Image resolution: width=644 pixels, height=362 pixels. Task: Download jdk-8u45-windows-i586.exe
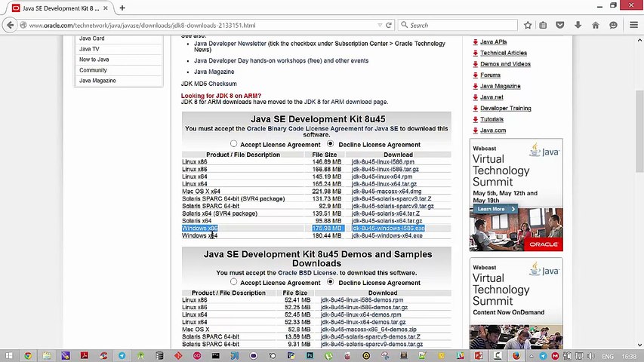pos(388,229)
